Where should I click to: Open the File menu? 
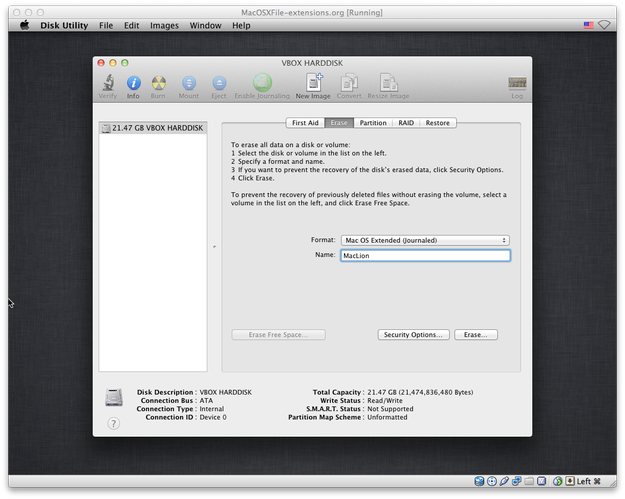pos(106,26)
